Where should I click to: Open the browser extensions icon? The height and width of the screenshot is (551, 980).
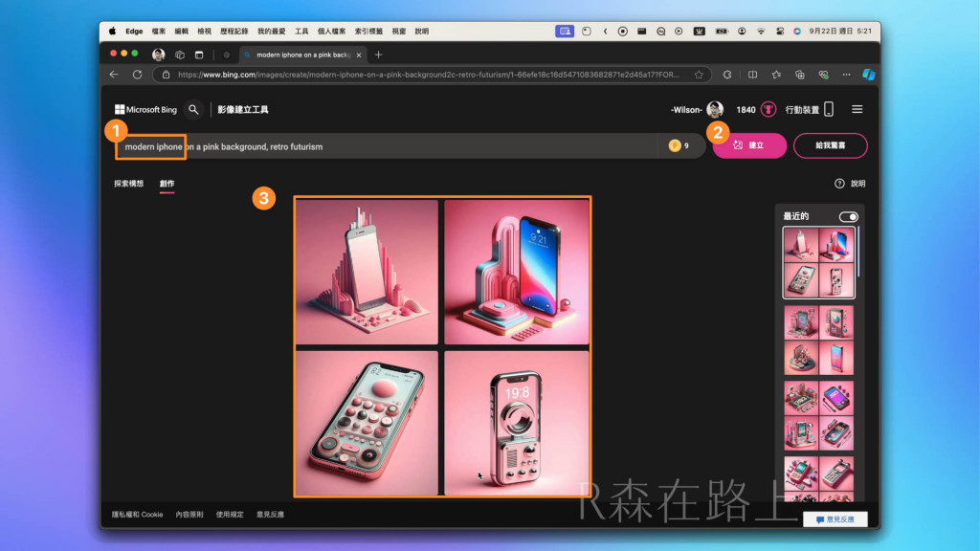tap(727, 75)
